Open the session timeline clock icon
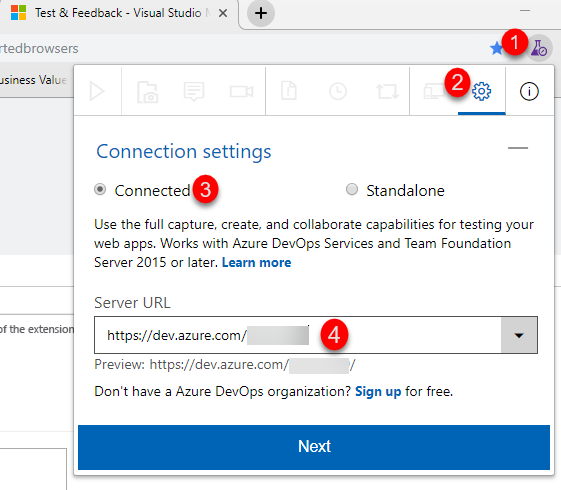561x490 pixels. (x=337, y=92)
